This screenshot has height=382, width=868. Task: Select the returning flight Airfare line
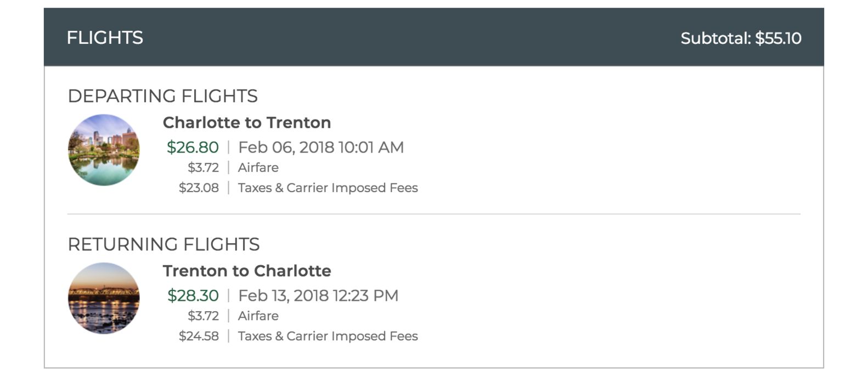pyautogui.click(x=258, y=316)
